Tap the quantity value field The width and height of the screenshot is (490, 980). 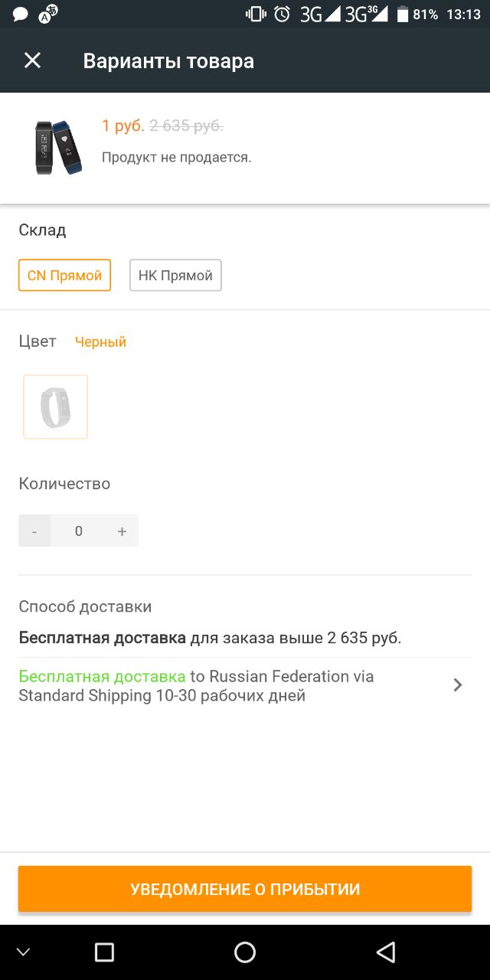coord(78,531)
